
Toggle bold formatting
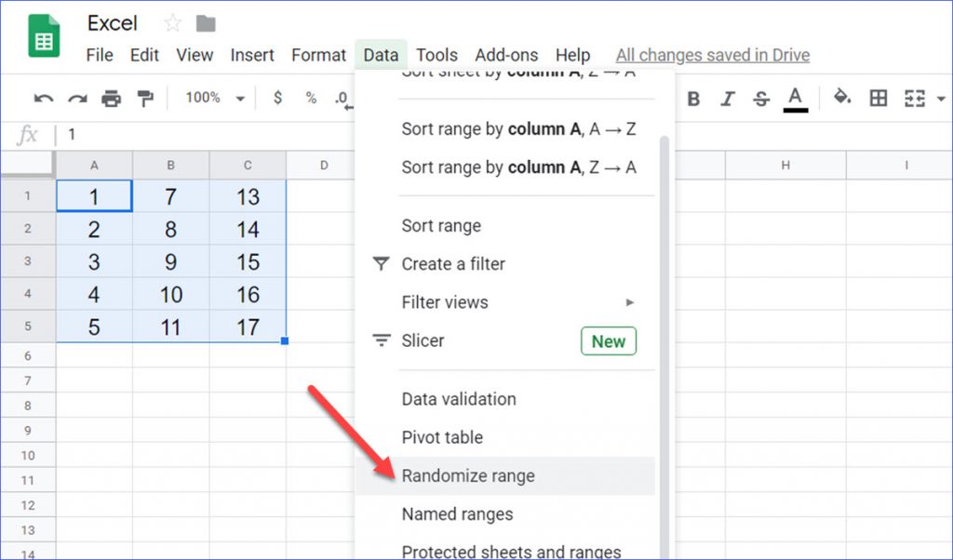pos(693,98)
